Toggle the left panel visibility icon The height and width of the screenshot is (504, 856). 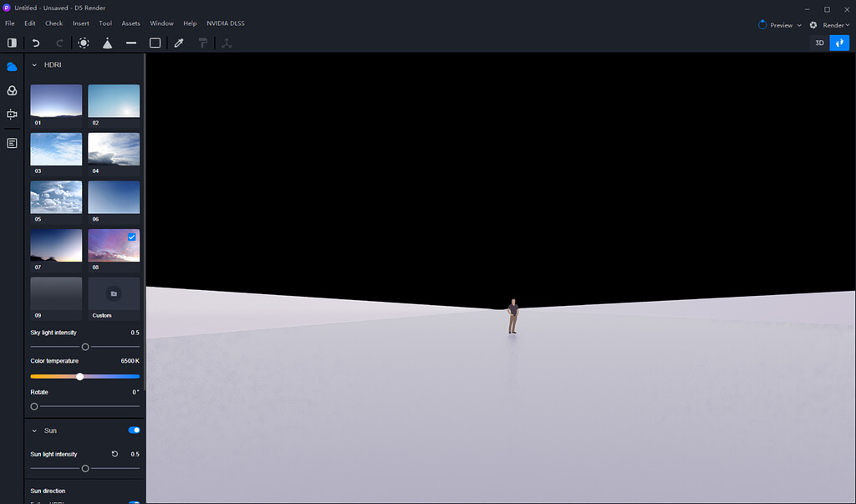[11, 43]
